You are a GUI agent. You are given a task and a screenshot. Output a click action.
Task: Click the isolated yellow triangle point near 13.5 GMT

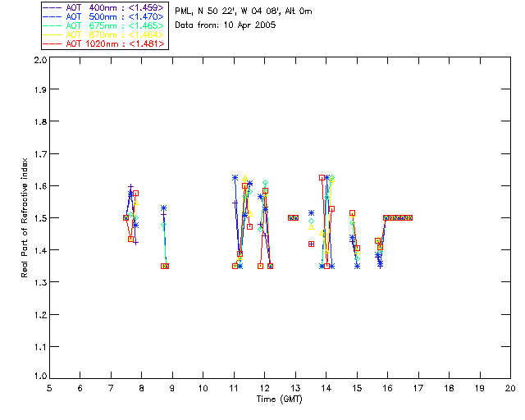tap(312, 226)
